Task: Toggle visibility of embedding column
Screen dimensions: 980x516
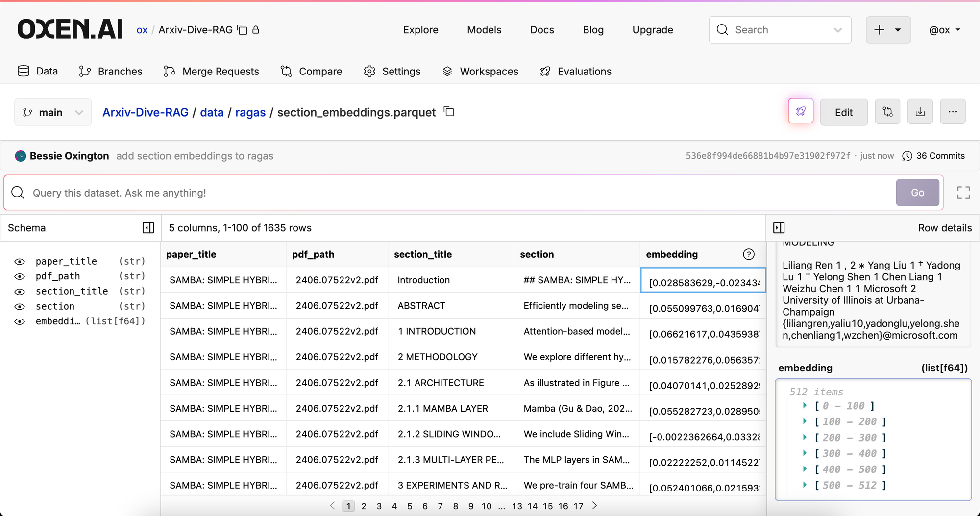Action: point(20,322)
